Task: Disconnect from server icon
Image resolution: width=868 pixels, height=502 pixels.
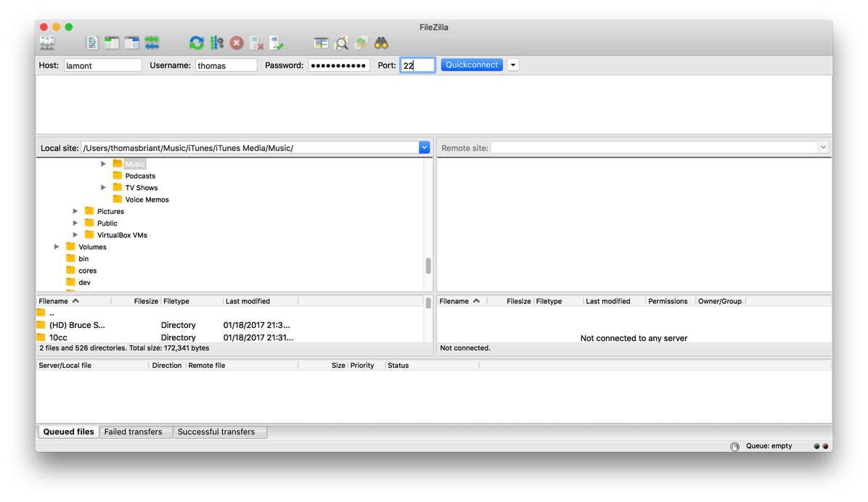Action: pyautogui.click(x=256, y=43)
